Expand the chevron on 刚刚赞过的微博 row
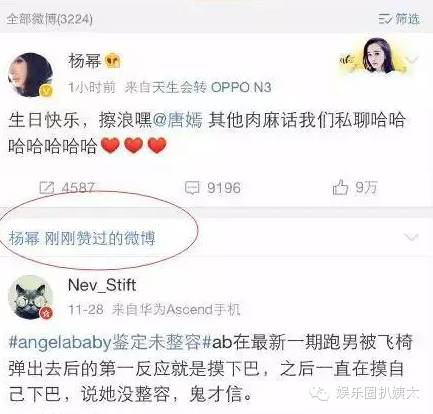 pyautogui.click(x=411, y=237)
